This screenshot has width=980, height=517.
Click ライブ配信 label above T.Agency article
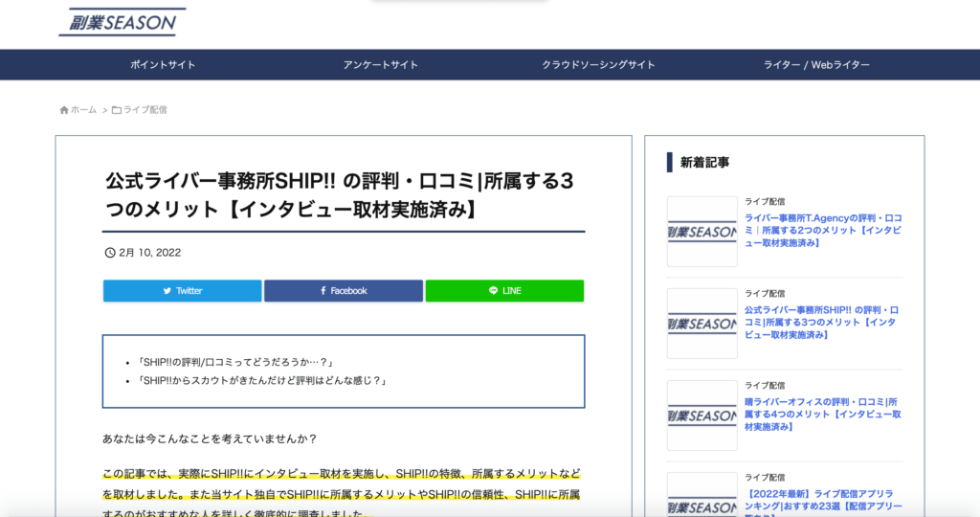(x=765, y=201)
